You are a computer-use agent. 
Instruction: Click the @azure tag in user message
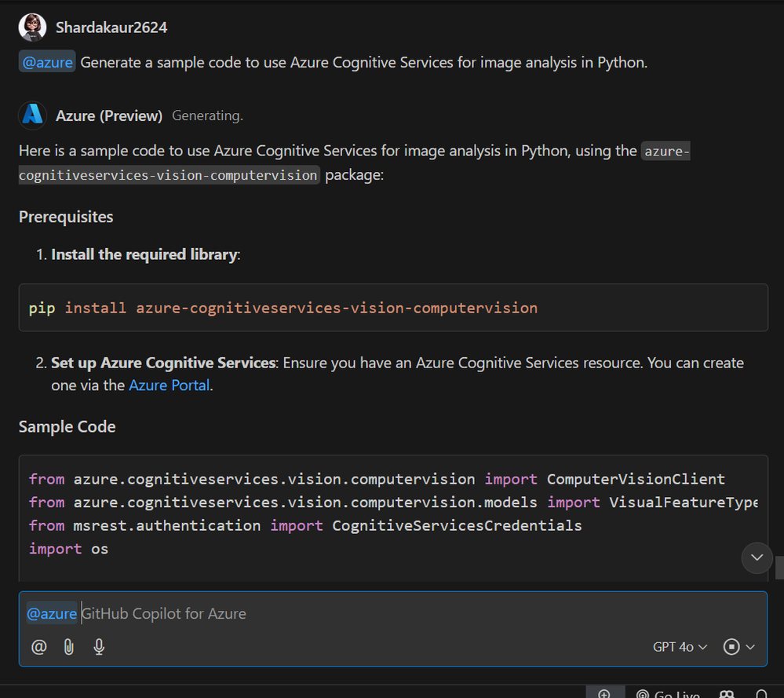[x=47, y=63]
